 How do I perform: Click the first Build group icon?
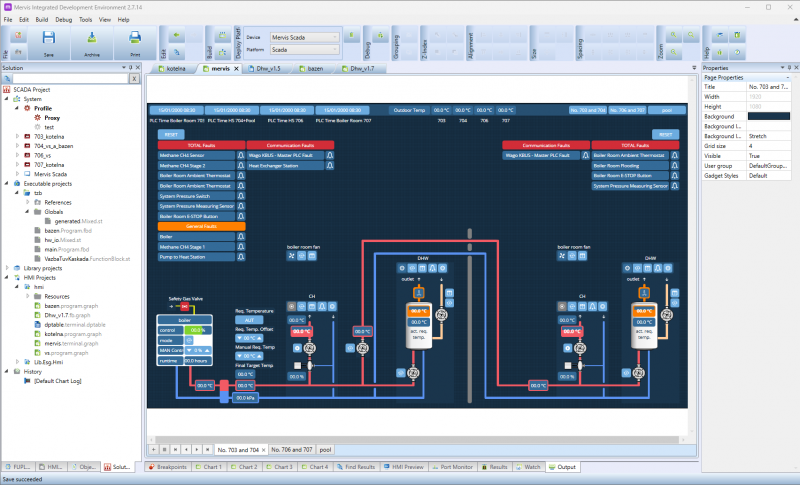click(222, 35)
